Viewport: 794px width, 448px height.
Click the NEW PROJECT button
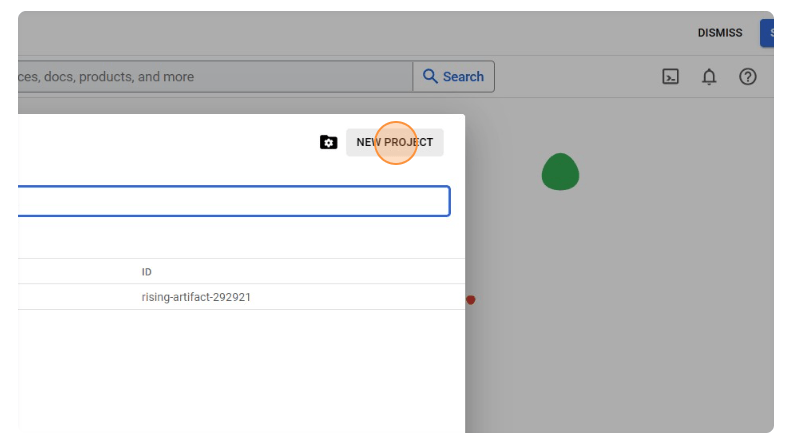[394, 143]
